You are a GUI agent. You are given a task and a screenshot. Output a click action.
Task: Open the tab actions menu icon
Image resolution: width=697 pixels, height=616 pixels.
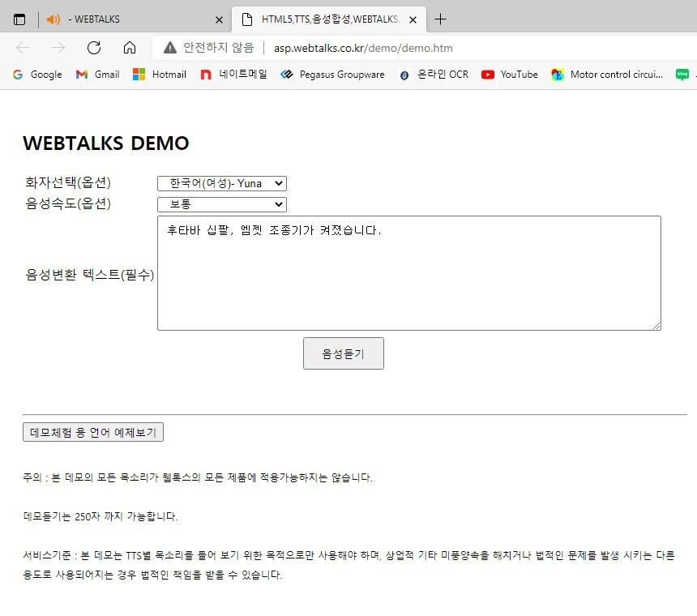[x=19, y=19]
